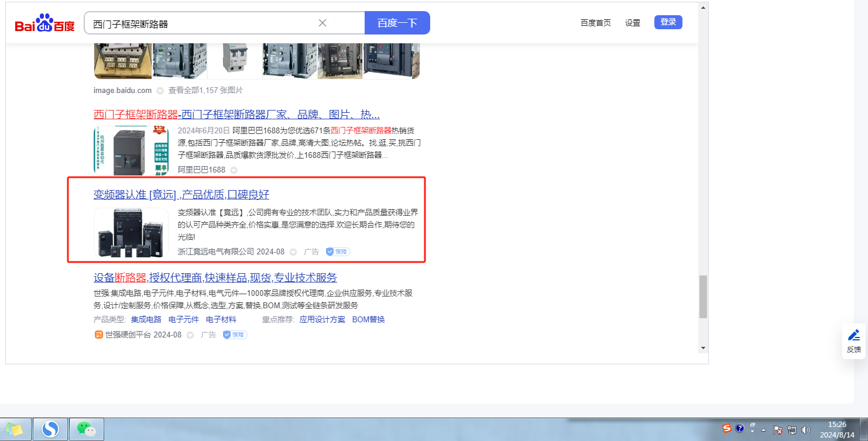The width and height of the screenshot is (868, 441).
Task: Click the 阿里巴巴1688 source name
Action: point(202,170)
